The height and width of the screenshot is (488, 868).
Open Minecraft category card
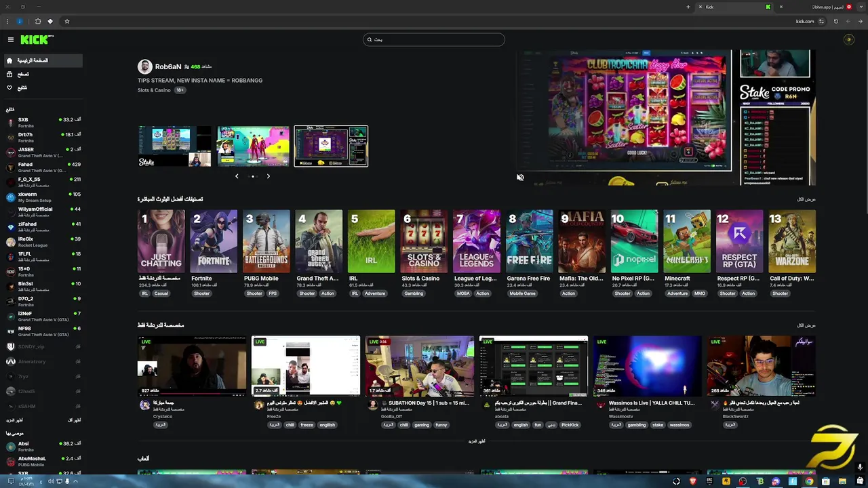tap(687, 241)
